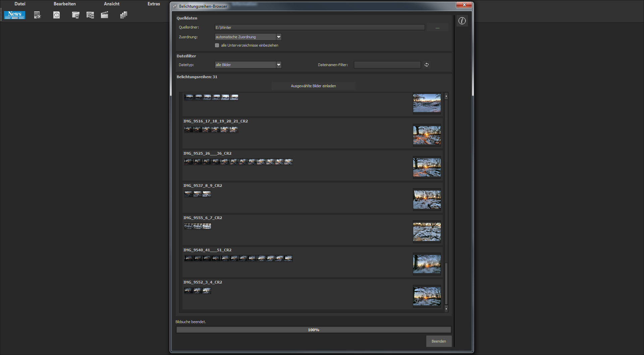This screenshot has height=355, width=644.
Task: Enable 'alle Unterverzeichnisse einbeziehen' checkbox
Action: point(217,45)
